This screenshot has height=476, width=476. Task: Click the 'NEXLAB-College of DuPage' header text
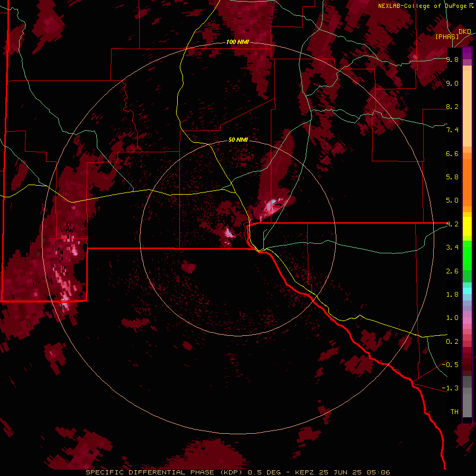[x=423, y=6]
